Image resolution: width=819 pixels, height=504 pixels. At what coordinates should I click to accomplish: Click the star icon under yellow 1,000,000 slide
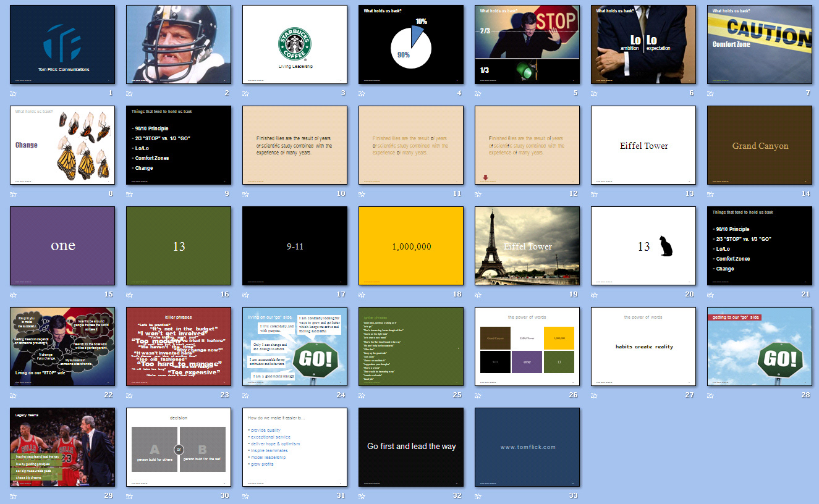point(362,295)
